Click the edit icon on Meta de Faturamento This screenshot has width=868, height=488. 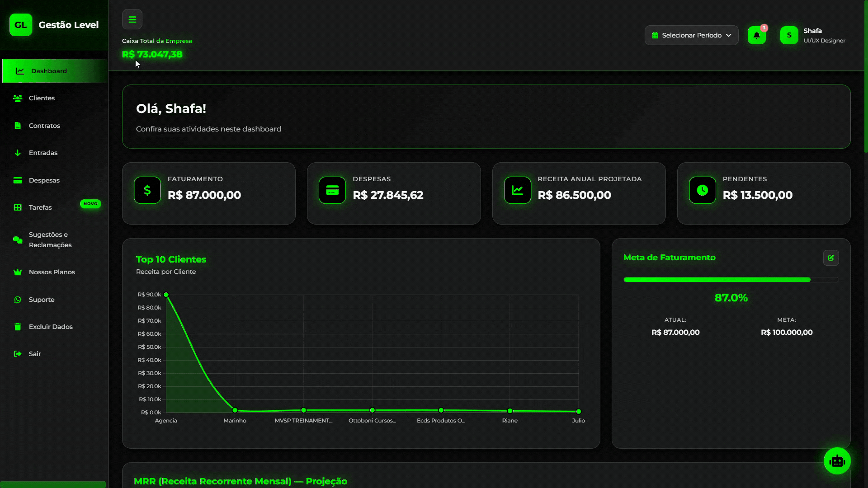pos(831,258)
